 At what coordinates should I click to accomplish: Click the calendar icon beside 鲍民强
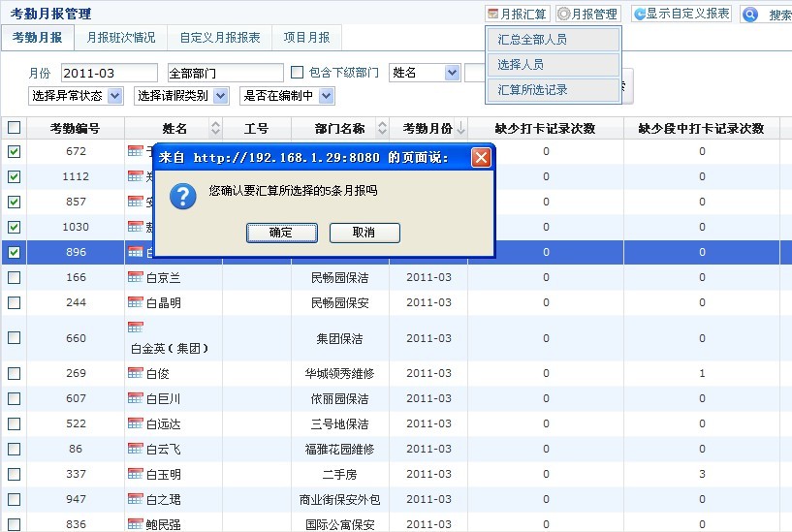click(136, 524)
